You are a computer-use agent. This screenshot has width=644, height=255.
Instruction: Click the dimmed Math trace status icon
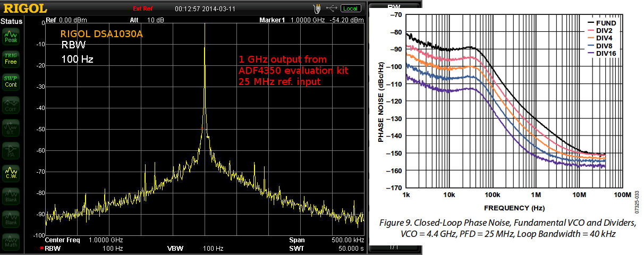[11, 241]
